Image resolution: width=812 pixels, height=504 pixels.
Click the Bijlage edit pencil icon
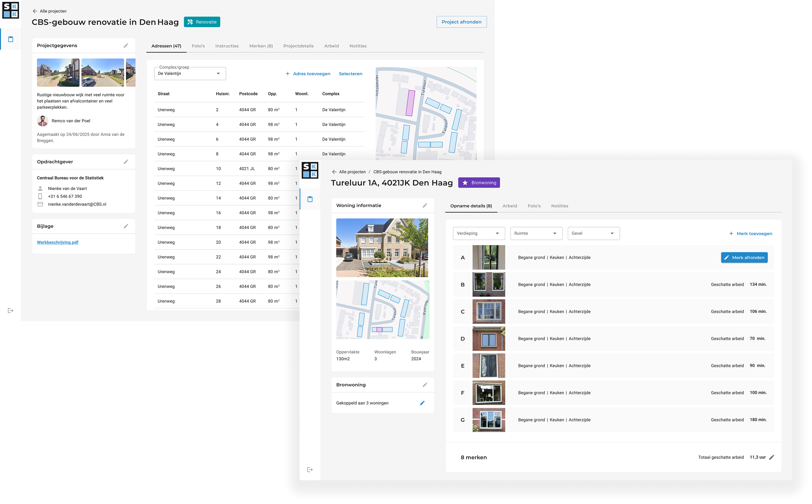pyautogui.click(x=126, y=226)
